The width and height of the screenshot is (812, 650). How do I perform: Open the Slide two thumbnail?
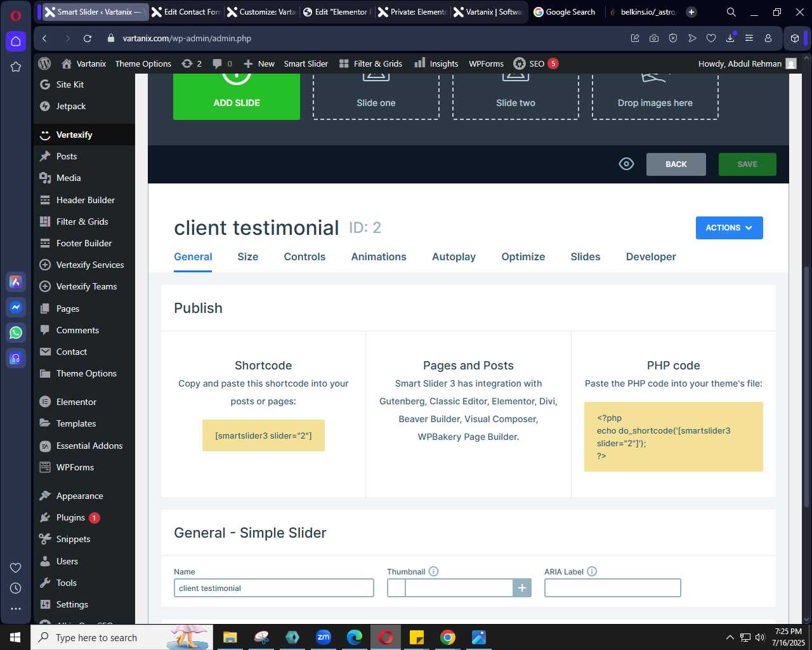pyautogui.click(x=516, y=96)
